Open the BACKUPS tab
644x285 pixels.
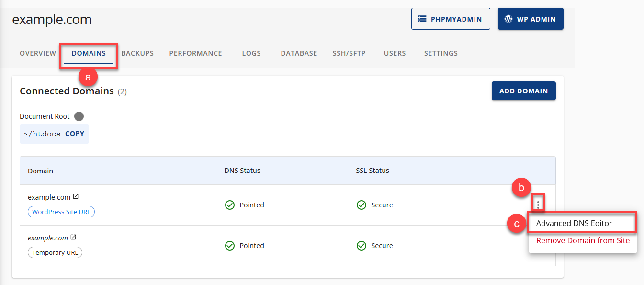pos(137,53)
